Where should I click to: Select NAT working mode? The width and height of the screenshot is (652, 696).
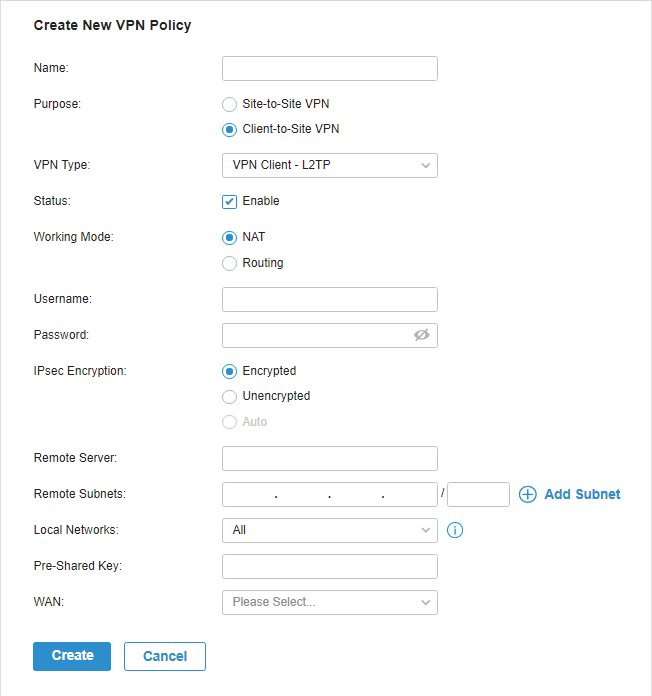point(229,238)
